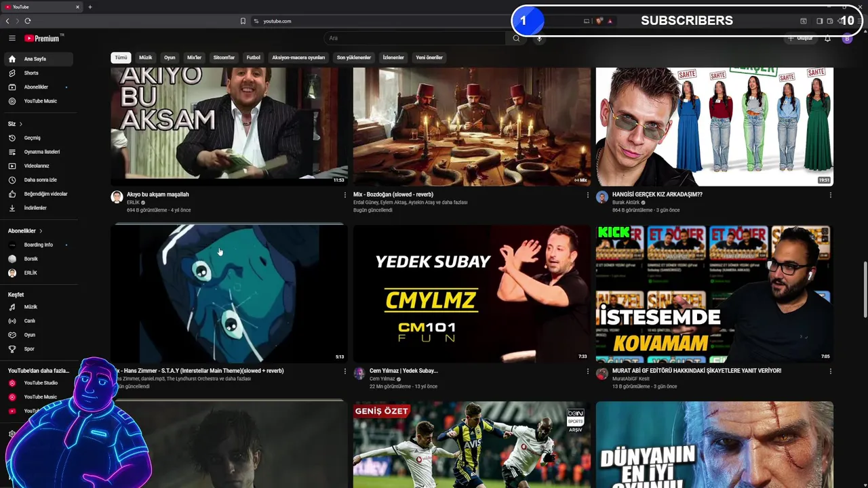The image size is (868, 488).
Task: Open Abonelikler next to its feed icon
Action: pyautogui.click(x=37, y=87)
